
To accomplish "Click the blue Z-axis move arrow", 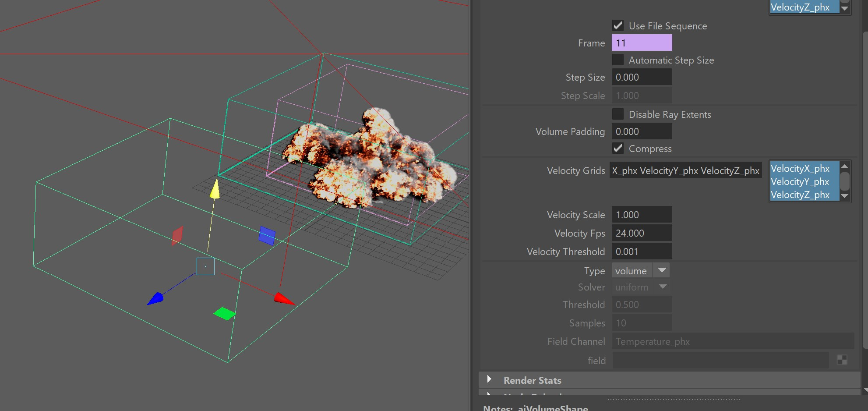I will pos(155,299).
